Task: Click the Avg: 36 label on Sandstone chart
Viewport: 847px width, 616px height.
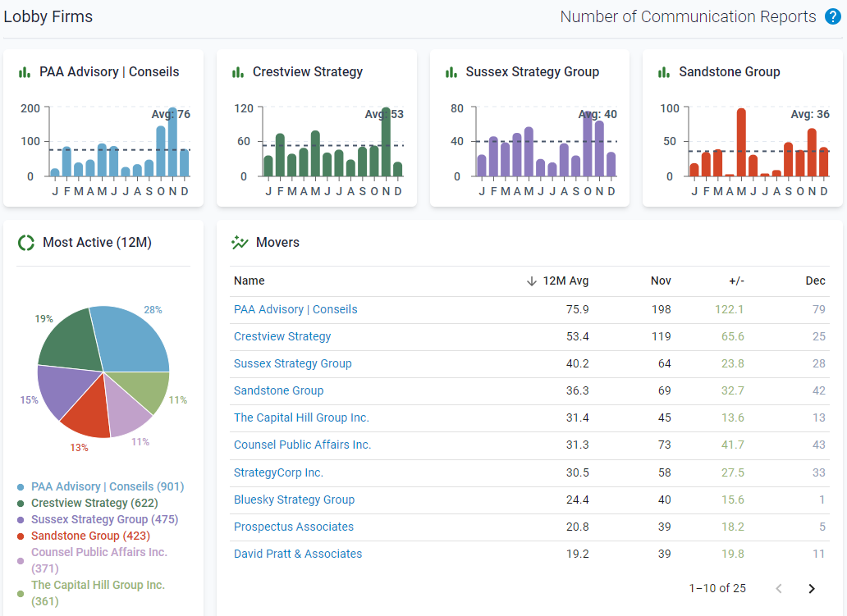Action: coord(810,115)
